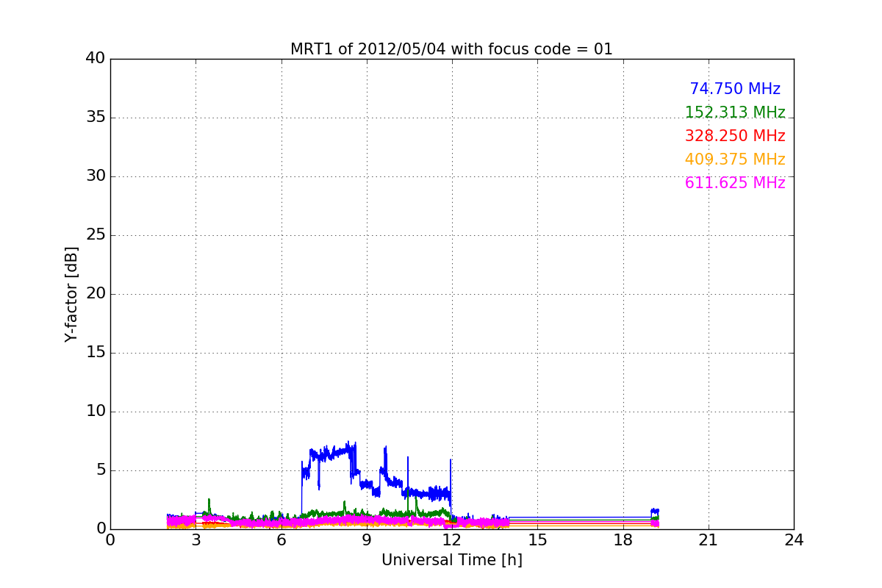Screen dimensions: 882x588
Task: Click the y-axis tick label 20
Action: tap(96, 294)
